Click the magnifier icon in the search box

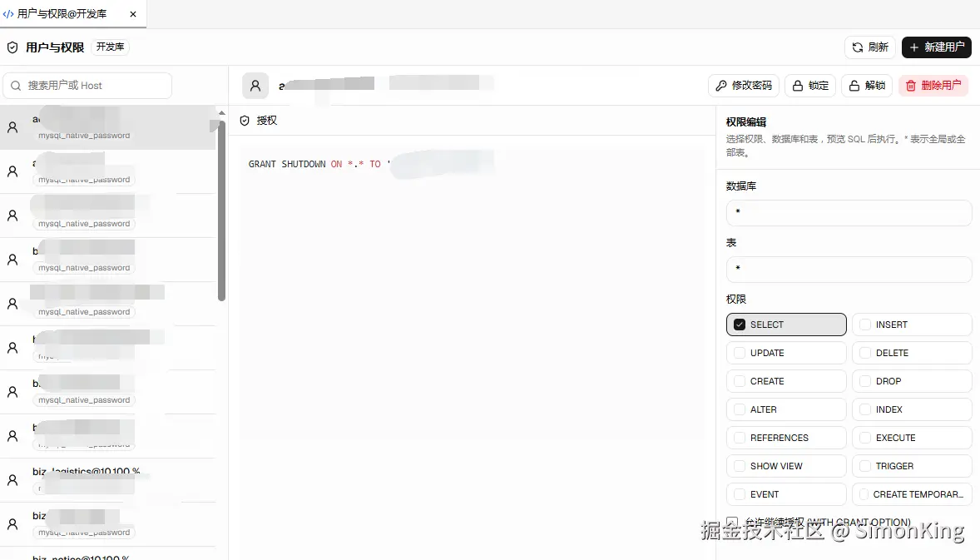[17, 86]
